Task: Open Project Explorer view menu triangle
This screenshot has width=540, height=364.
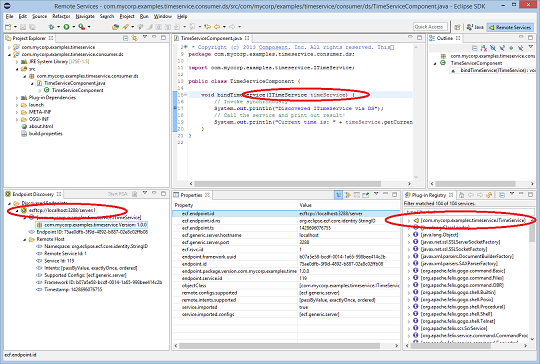Action: [x=145, y=37]
